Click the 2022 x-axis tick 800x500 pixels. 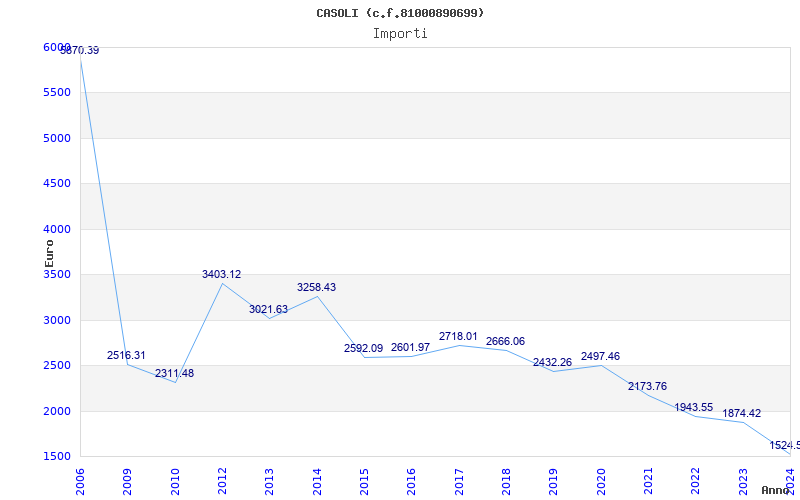pyautogui.click(x=695, y=482)
